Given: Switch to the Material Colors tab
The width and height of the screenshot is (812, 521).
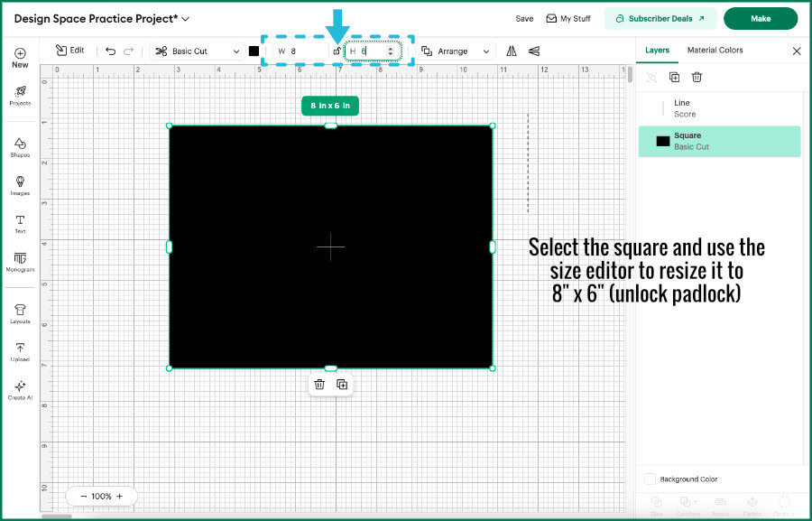Looking at the screenshot, I should coord(715,51).
